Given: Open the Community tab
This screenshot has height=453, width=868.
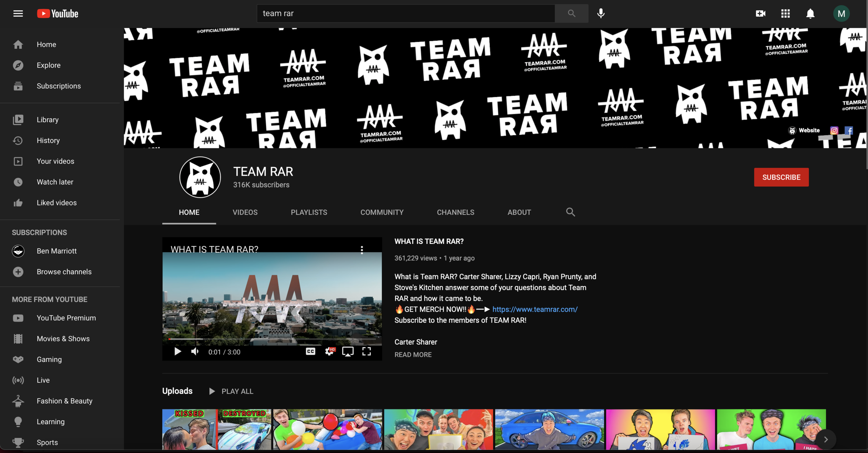Looking at the screenshot, I should pos(382,212).
